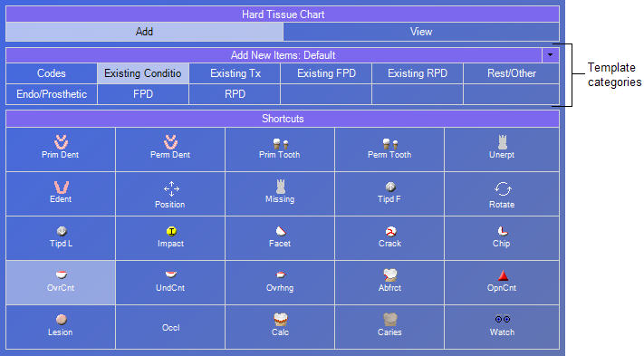Open the Codes category

(52, 73)
